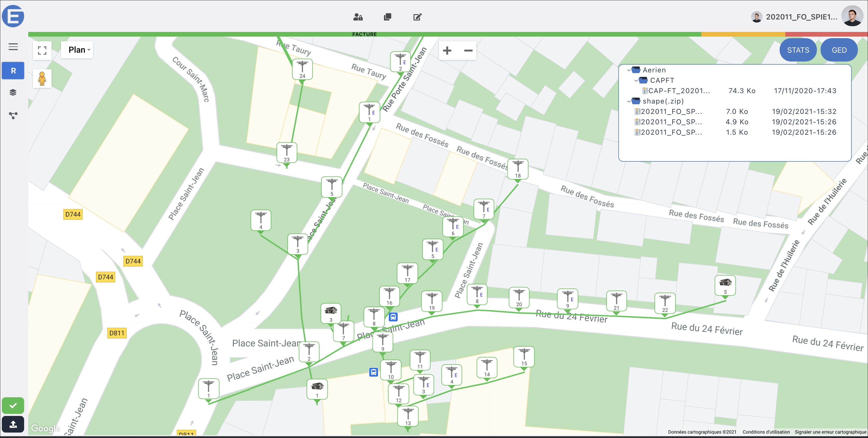Collapse the shape(.zip) folder
The height and width of the screenshot is (438, 868).
coord(629,101)
